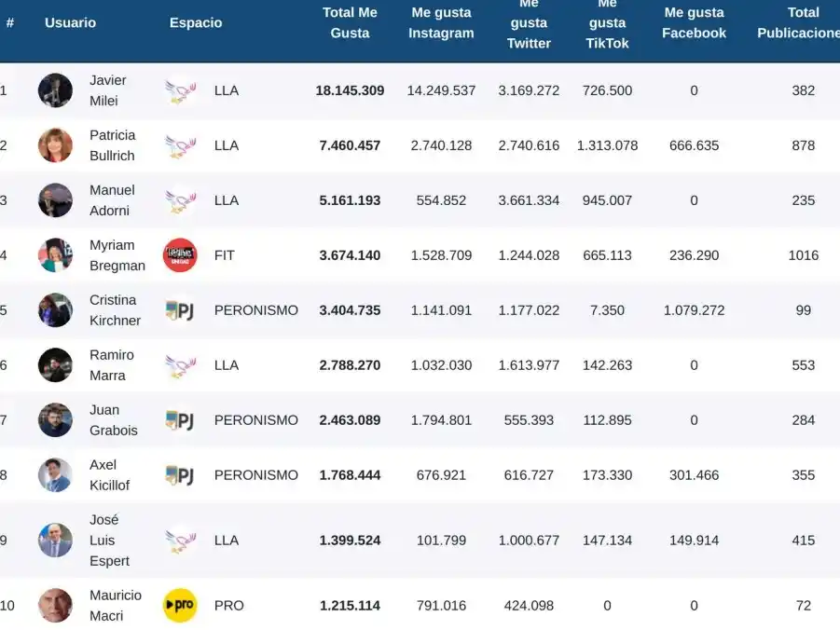Click the FIT logo next to Myriam Bregman

click(x=180, y=255)
